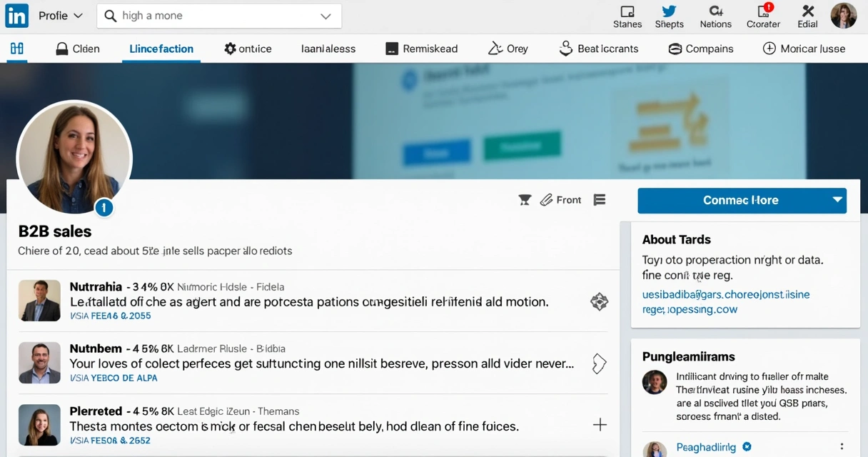The height and width of the screenshot is (457, 868).
Task: Click the blue badge on profile photo
Action: [x=104, y=208]
